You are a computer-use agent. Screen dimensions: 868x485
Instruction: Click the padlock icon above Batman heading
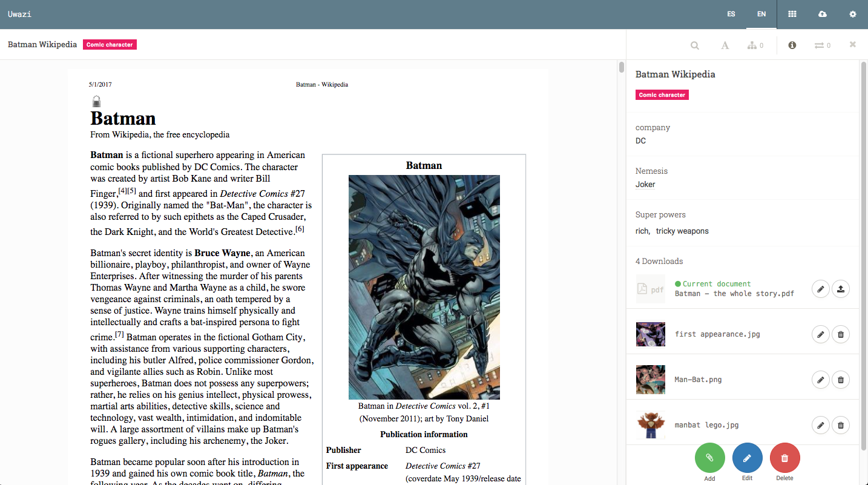tap(96, 101)
